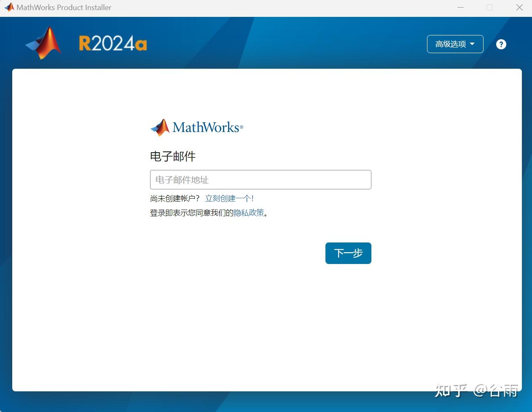Minimize the installer window
Viewport: 532px width, 412px height.
(460, 7)
